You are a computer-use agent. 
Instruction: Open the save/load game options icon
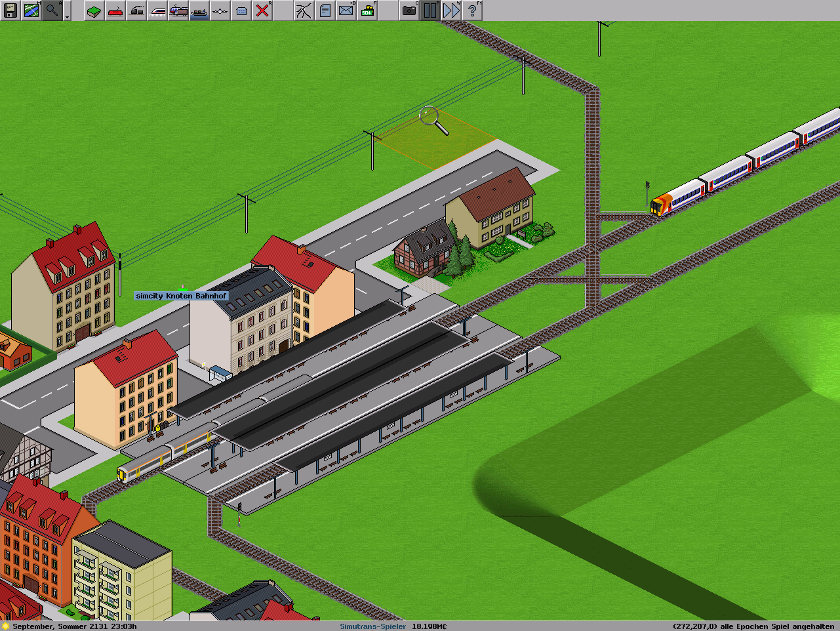10,10
